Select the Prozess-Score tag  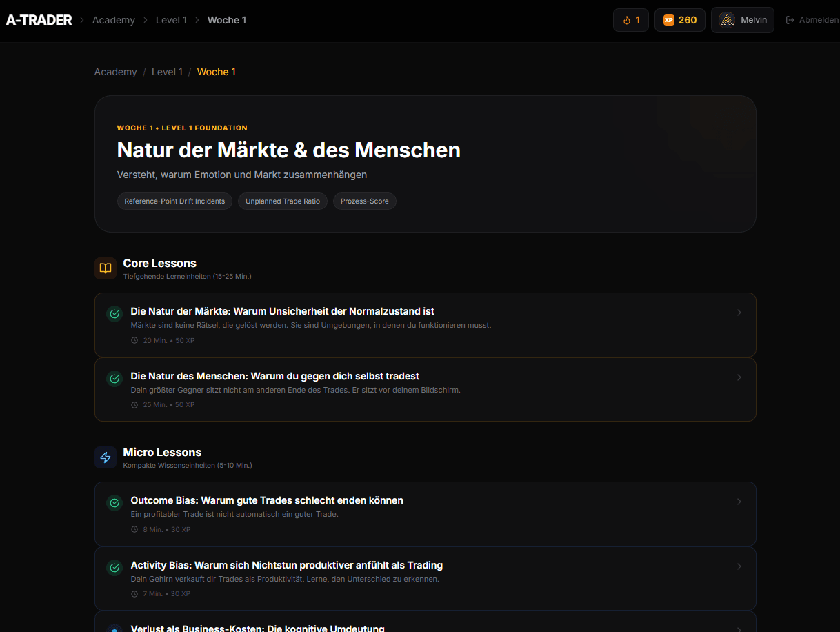364,201
